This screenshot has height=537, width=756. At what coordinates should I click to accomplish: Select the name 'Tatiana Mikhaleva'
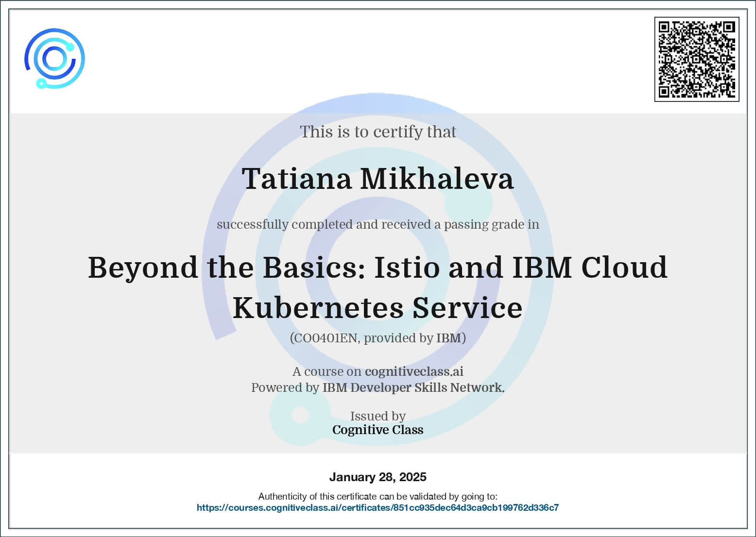tap(378, 178)
